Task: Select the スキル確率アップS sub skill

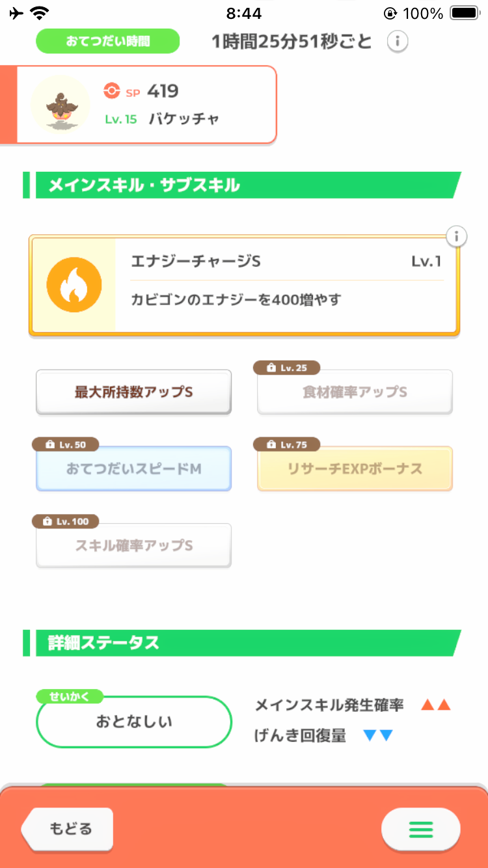Action: coord(133,546)
